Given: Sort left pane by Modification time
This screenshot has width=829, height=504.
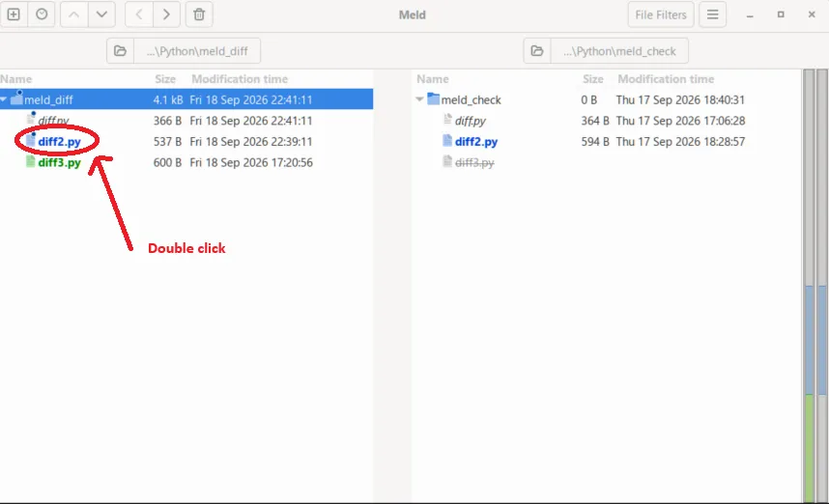Looking at the screenshot, I should 240,79.
